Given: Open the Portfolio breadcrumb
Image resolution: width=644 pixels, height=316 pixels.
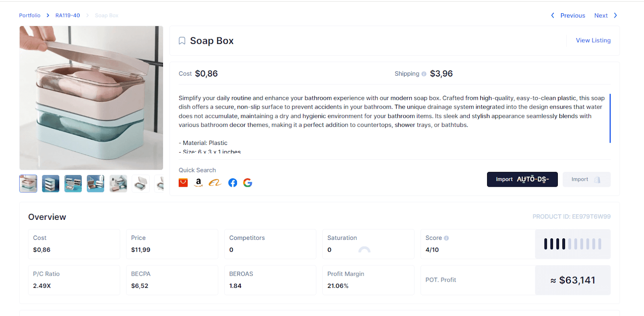Looking at the screenshot, I should (30, 15).
